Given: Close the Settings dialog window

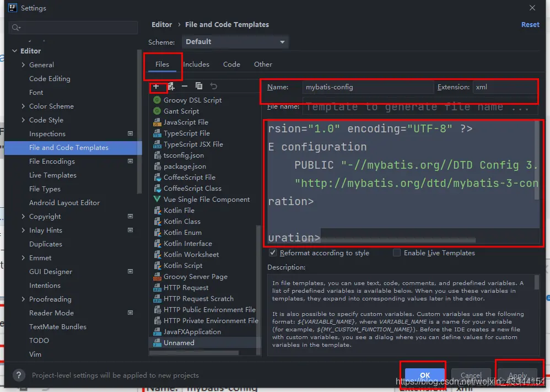Looking at the screenshot, I should click(x=532, y=8).
